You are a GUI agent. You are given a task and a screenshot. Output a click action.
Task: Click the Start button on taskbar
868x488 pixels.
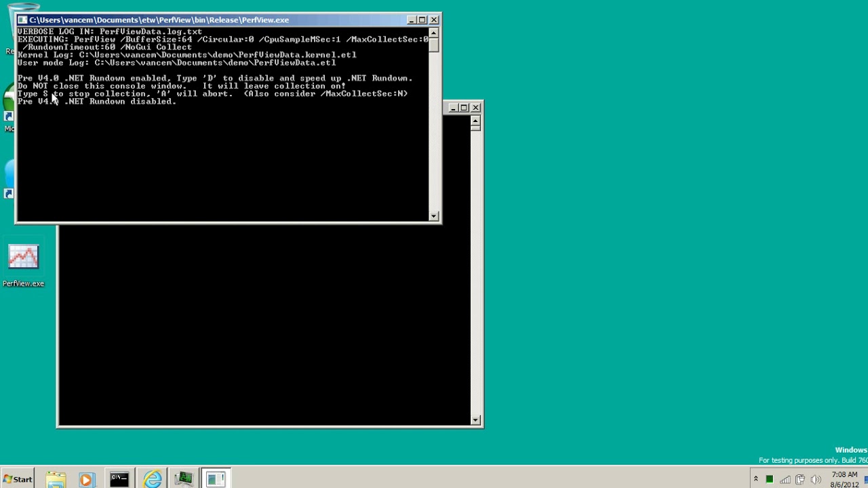18,479
